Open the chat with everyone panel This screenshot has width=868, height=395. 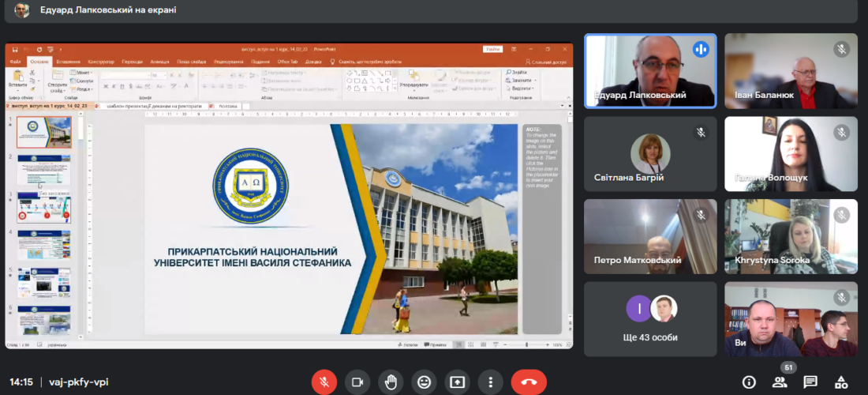tap(810, 382)
